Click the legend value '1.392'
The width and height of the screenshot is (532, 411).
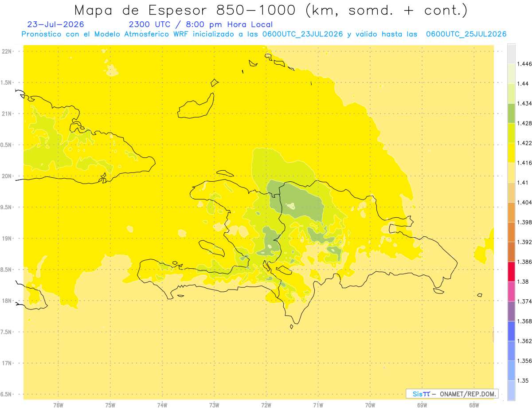(x=524, y=242)
